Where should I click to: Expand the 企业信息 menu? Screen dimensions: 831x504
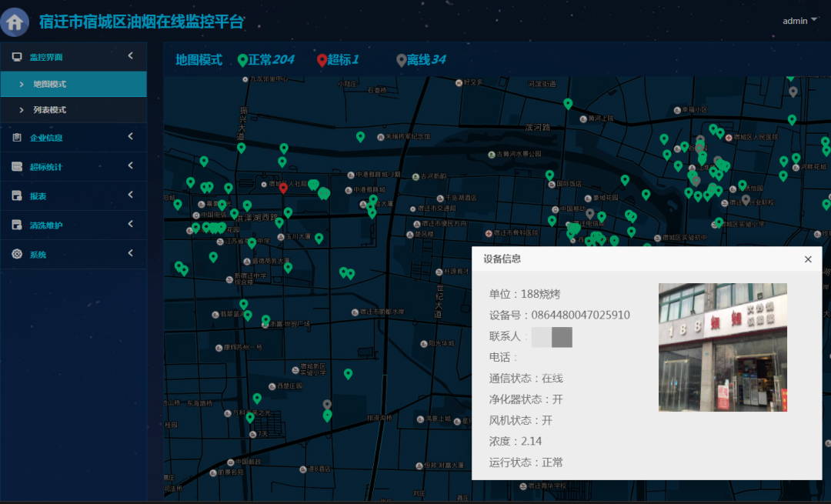(130, 137)
